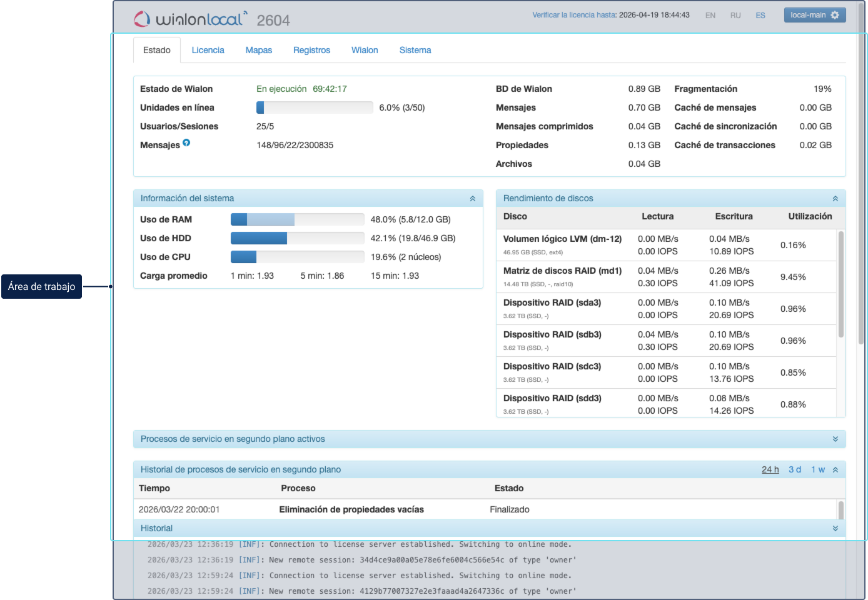868x600 pixels.
Task: Open the Mapas tab
Action: point(258,50)
